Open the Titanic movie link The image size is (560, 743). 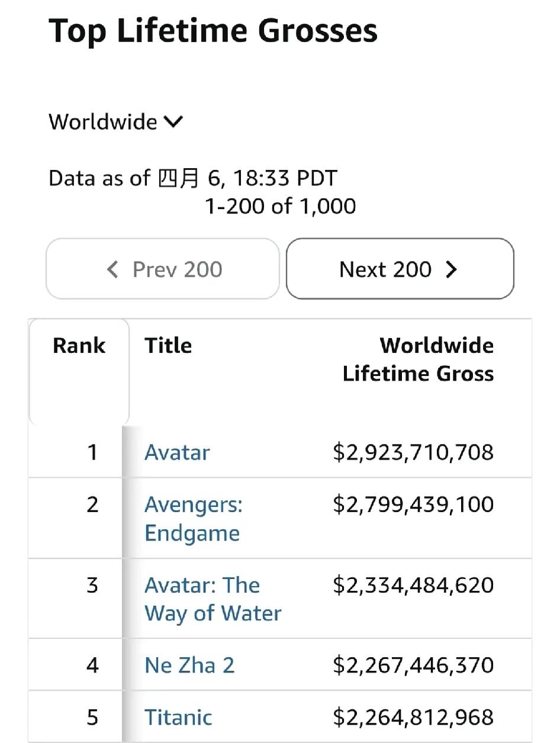[x=178, y=718]
